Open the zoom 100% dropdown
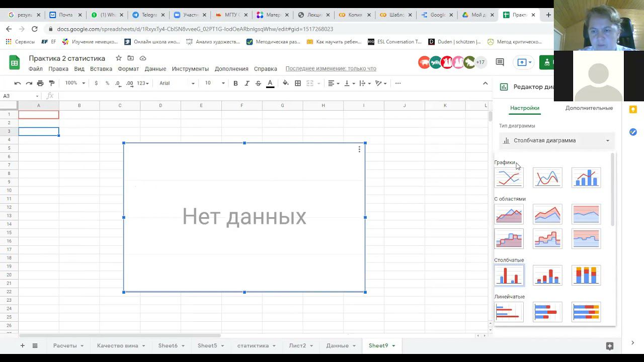The height and width of the screenshot is (362, 644). click(75, 83)
